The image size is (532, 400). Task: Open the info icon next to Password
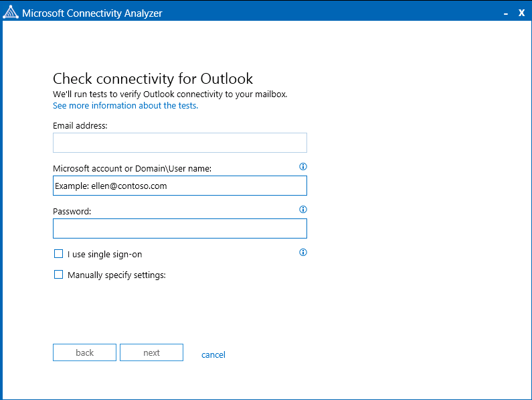(302, 210)
